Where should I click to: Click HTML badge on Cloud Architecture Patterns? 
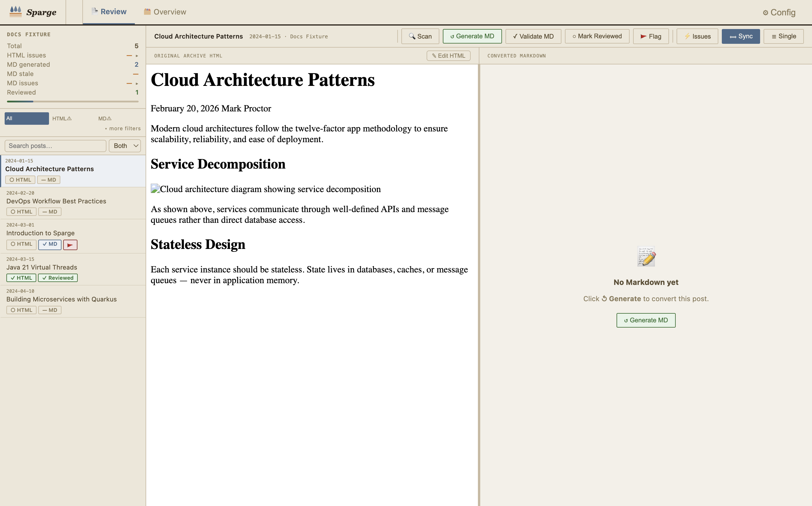point(20,180)
